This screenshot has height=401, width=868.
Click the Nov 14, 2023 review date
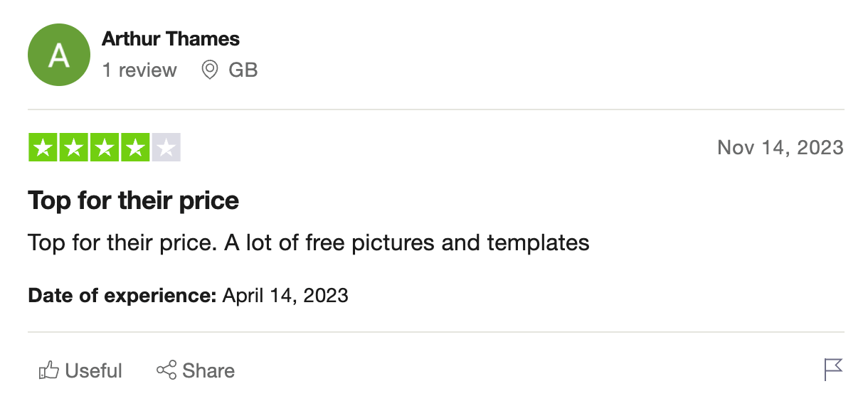pyautogui.click(x=780, y=147)
